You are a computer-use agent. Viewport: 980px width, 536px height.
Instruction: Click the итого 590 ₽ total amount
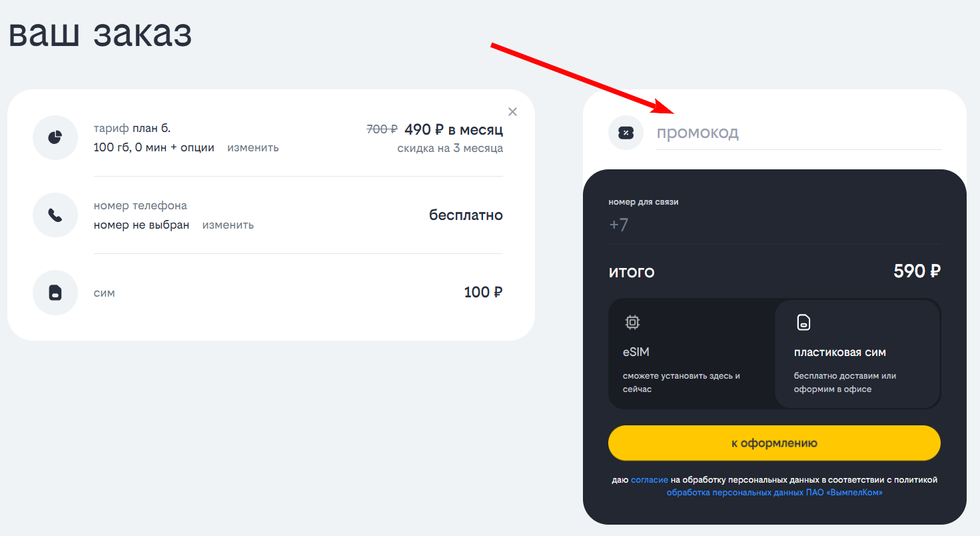point(917,271)
